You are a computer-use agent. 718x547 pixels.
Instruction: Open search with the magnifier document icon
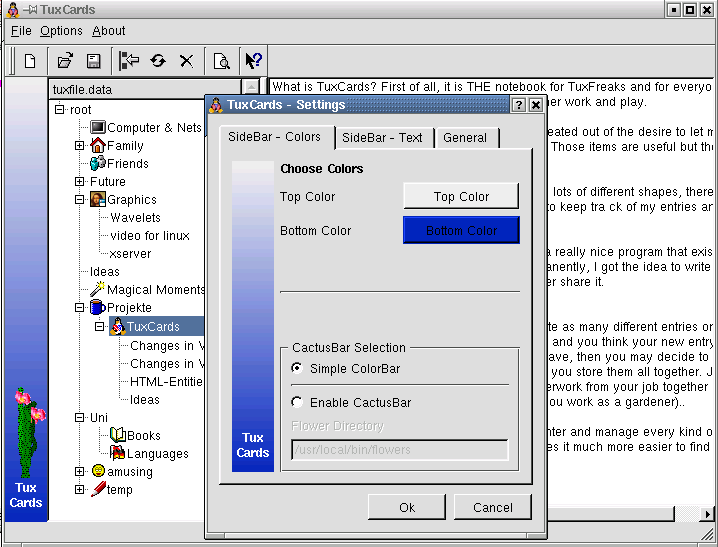(x=222, y=61)
